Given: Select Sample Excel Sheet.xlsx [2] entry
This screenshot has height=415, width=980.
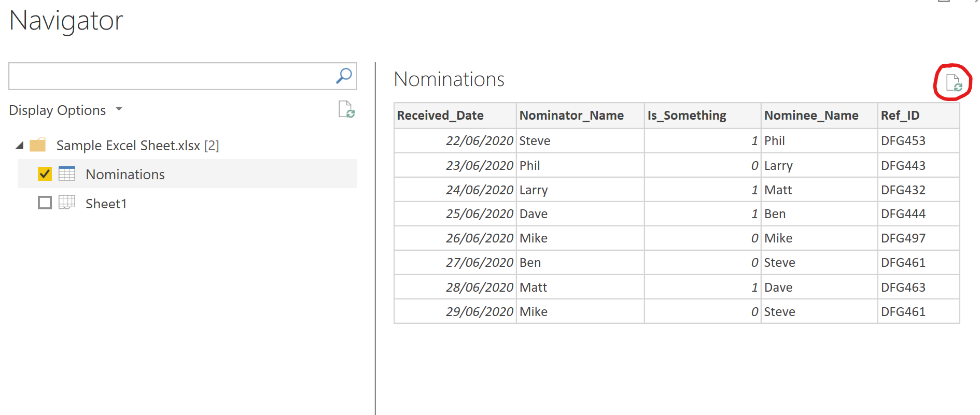Looking at the screenshot, I should click(137, 146).
